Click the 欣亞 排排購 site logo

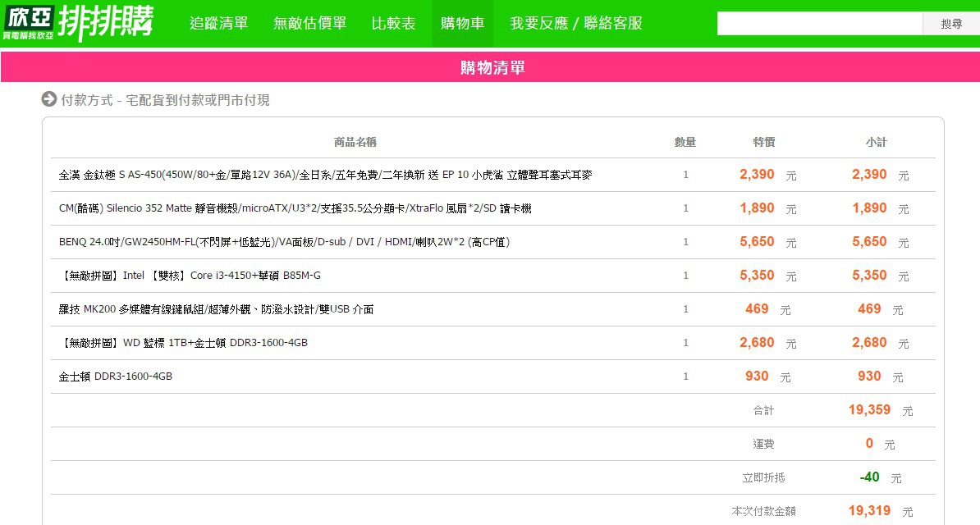(78, 23)
